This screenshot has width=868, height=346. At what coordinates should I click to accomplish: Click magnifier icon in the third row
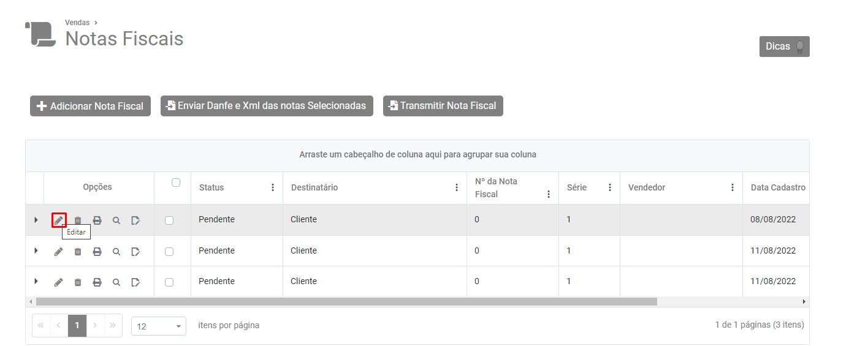pos(116,282)
